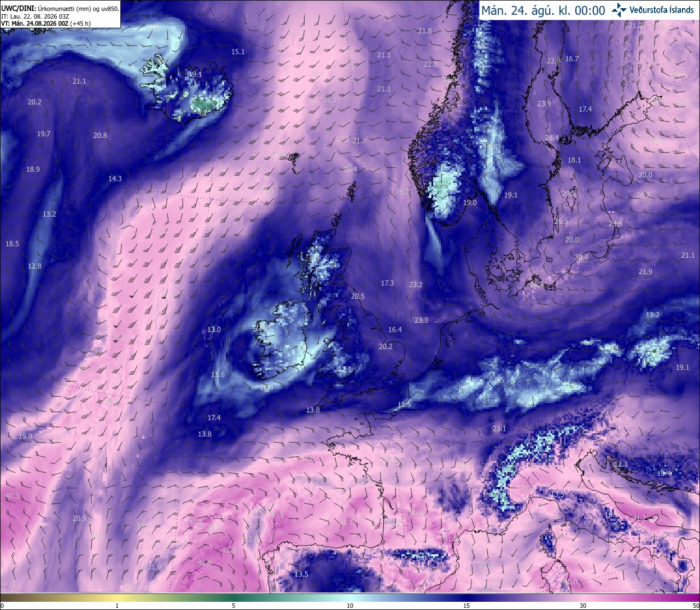This screenshot has width=700, height=610.
Task: Click the 40.3 value label on the map
Action: point(12,496)
